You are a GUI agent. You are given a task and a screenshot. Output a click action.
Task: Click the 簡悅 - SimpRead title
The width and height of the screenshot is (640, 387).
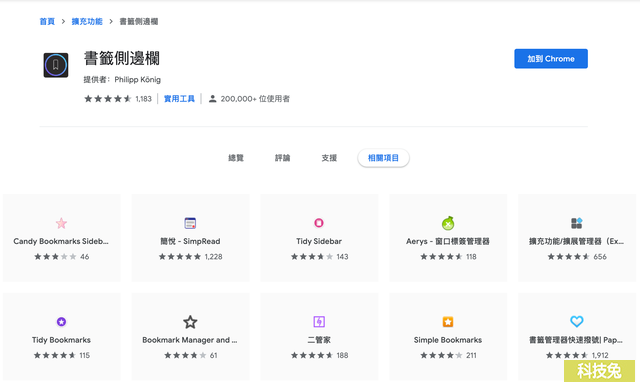(190, 241)
